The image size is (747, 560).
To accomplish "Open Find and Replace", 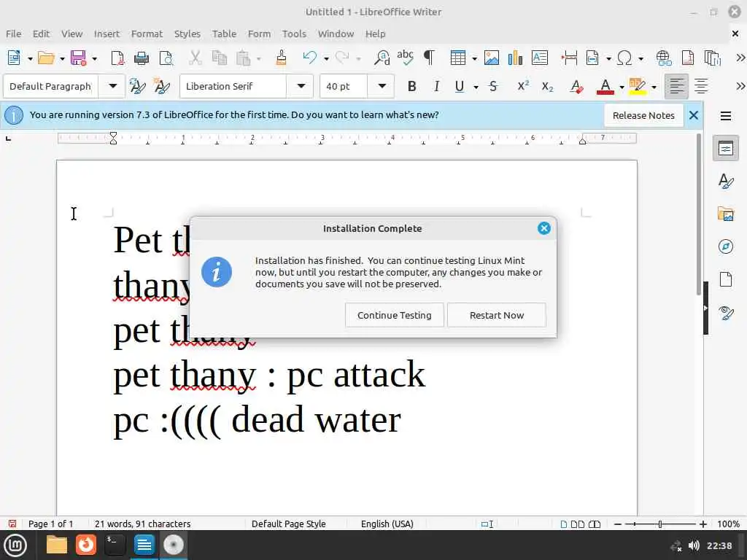I will (x=382, y=58).
